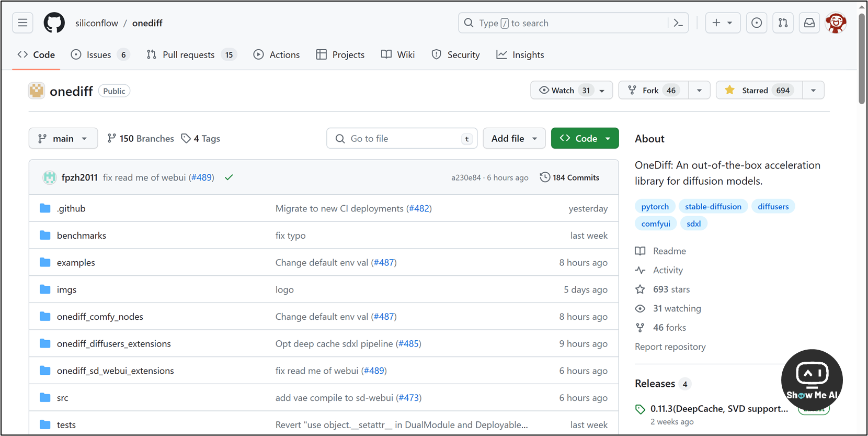Click the comfyui topic tag

coord(656,223)
